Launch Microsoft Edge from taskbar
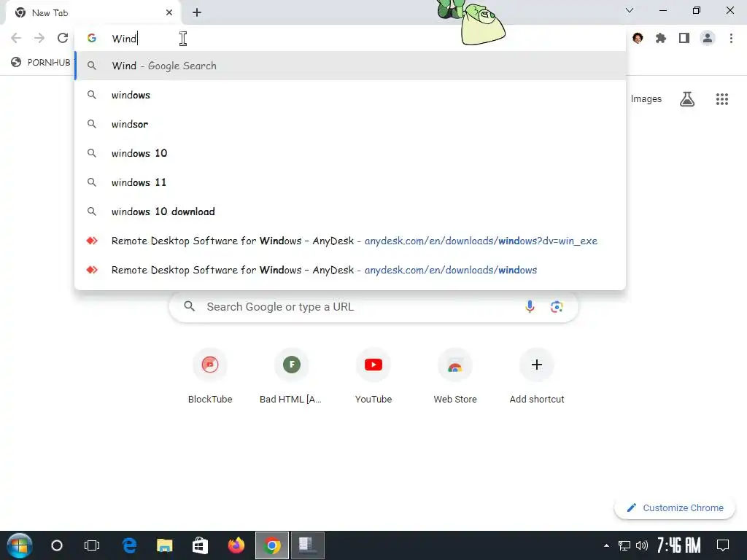 pyautogui.click(x=129, y=545)
